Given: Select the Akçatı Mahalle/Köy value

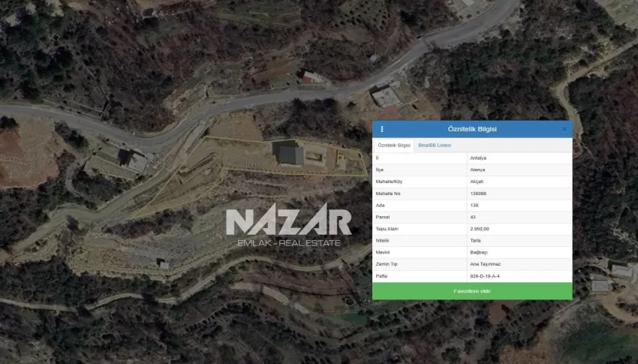Looking at the screenshot, I should click(477, 182).
